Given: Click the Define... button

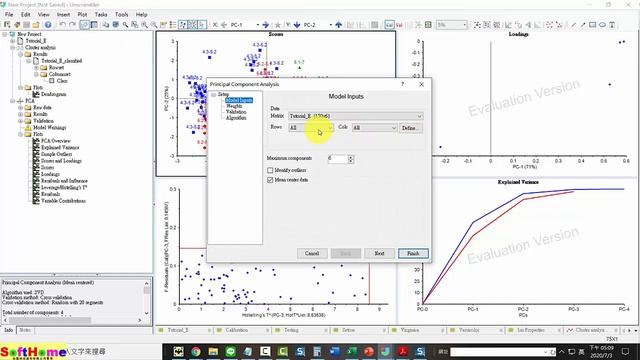Looking at the screenshot, I should [411, 128].
